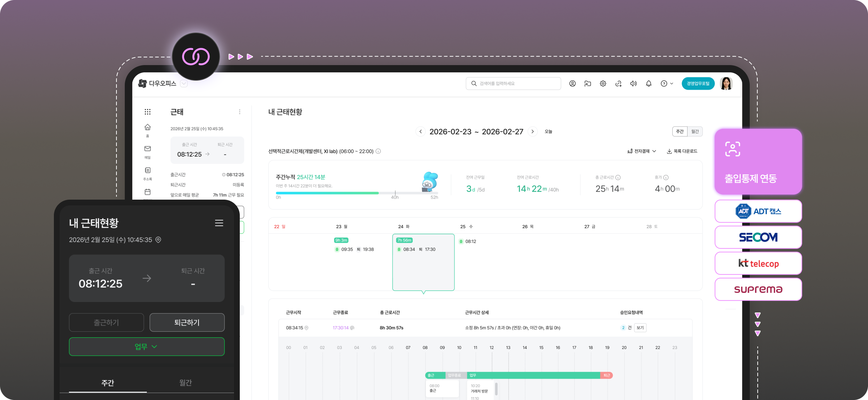Go to Home in left sidebar
The height and width of the screenshot is (400, 868).
click(x=148, y=128)
